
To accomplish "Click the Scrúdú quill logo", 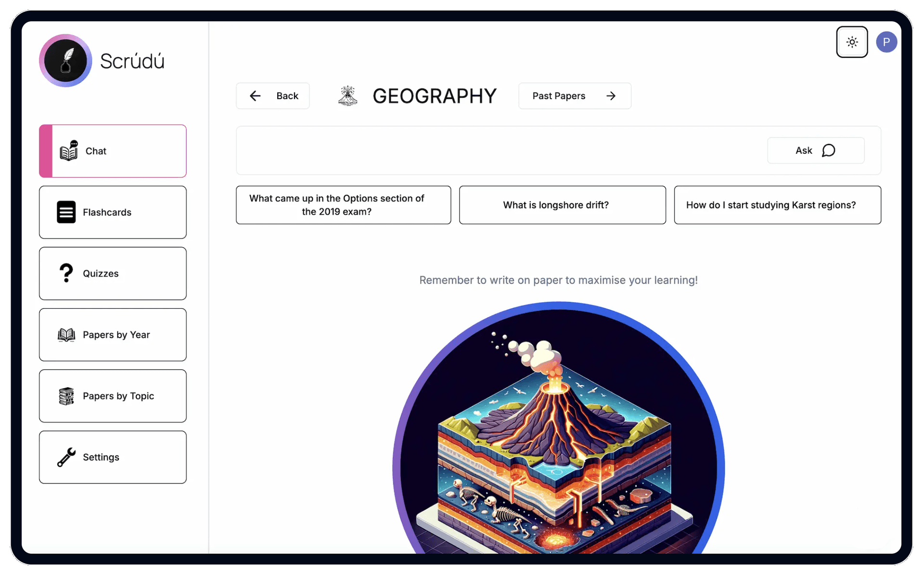I will [65, 61].
